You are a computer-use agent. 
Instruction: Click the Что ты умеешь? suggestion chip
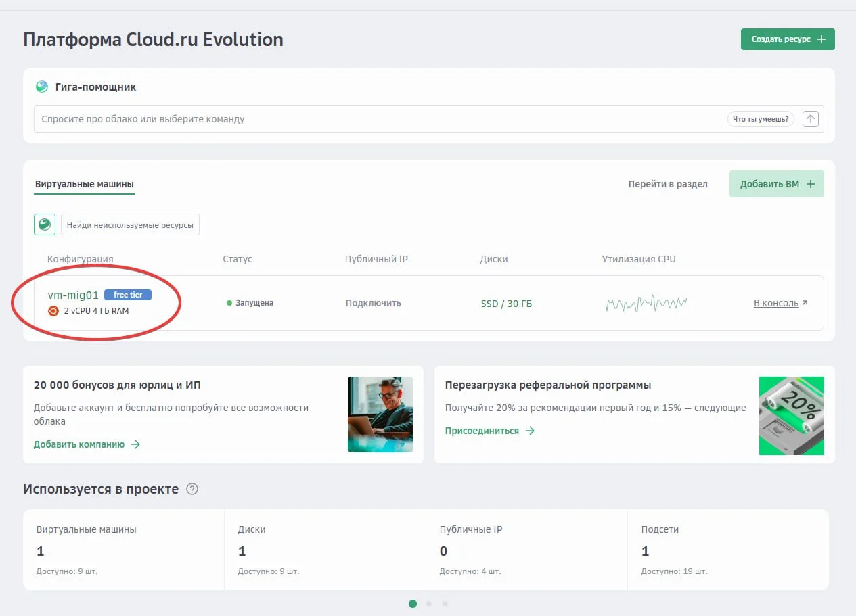point(761,119)
